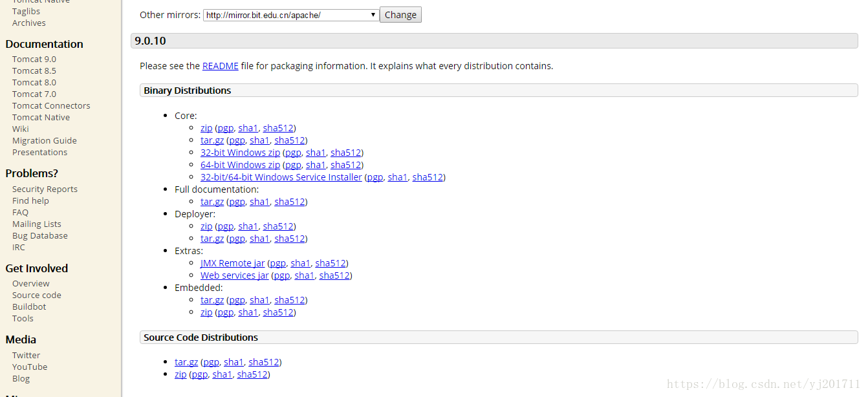Open sha512 checksum for 64-bit Windows zip

[345, 165]
